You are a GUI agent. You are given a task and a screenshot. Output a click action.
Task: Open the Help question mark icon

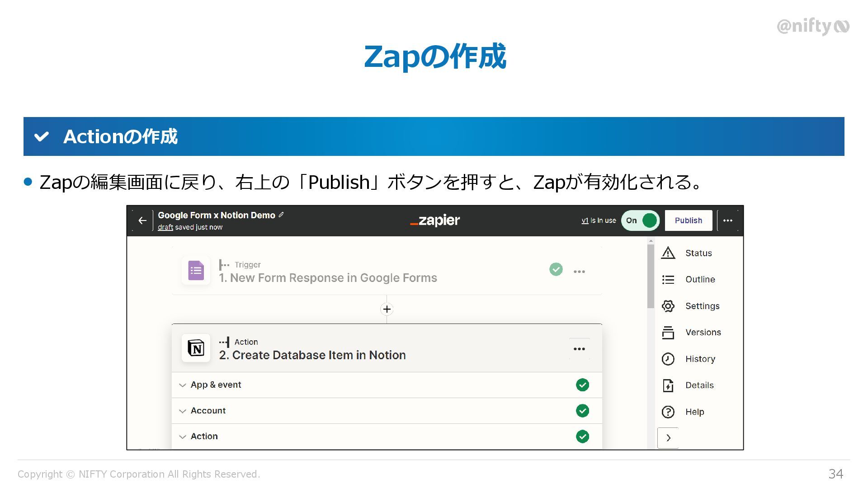coord(668,412)
